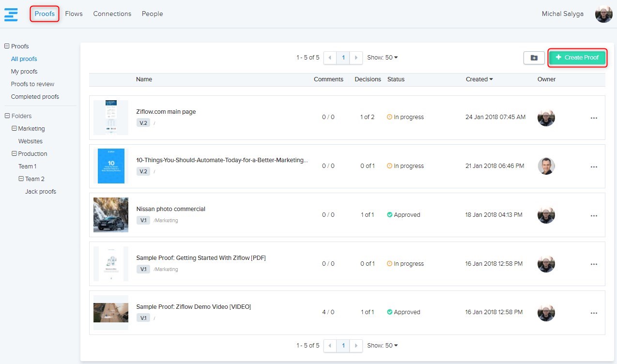This screenshot has height=364, width=617.
Task: Collapse the Proofs tree section
Action: coord(7,46)
